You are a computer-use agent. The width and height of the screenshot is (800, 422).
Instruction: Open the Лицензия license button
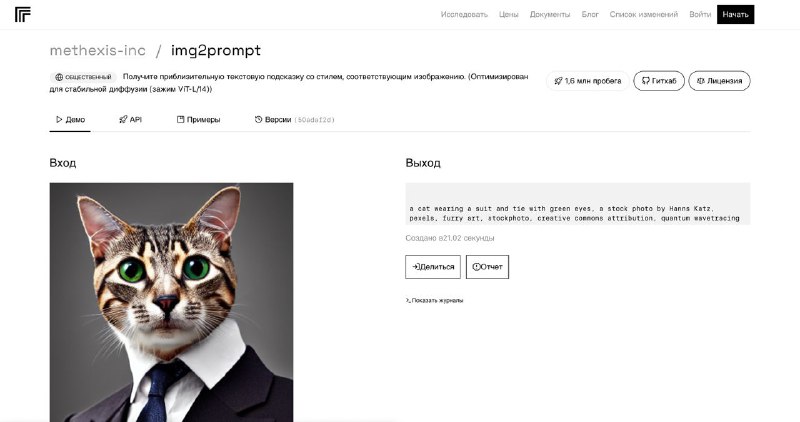click(719, 81)
